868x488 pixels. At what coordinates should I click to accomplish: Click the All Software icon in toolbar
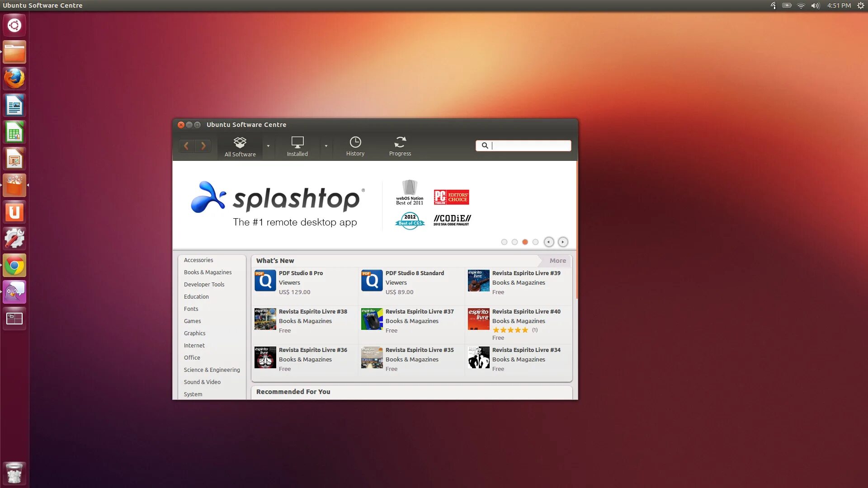240,145
